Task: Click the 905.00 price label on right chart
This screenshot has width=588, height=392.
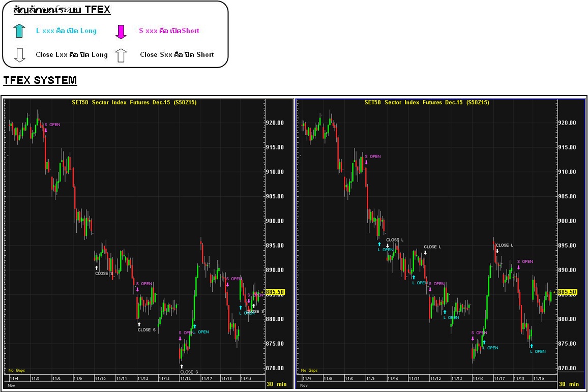Action: click(567, 196)
